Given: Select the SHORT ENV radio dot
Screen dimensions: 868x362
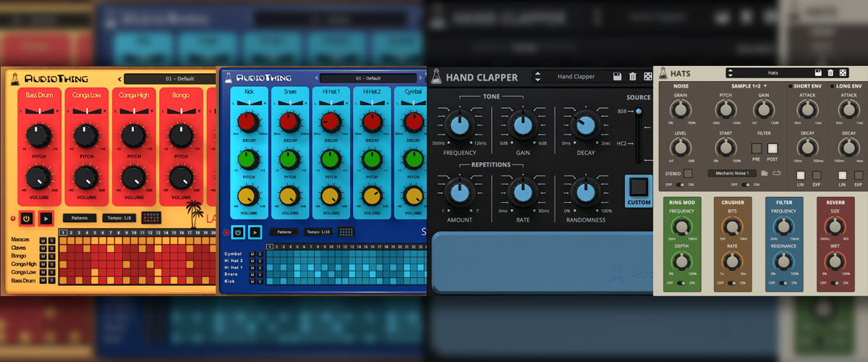Looking at the screenshot, I should click(x=791, y=86).
